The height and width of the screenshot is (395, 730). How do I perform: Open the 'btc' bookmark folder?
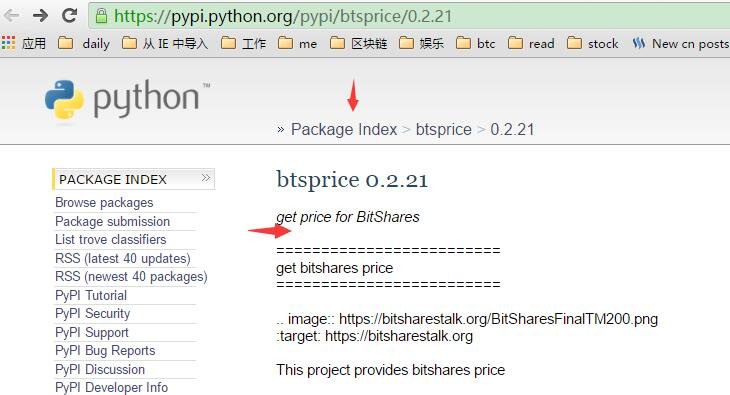coord(475,43)
